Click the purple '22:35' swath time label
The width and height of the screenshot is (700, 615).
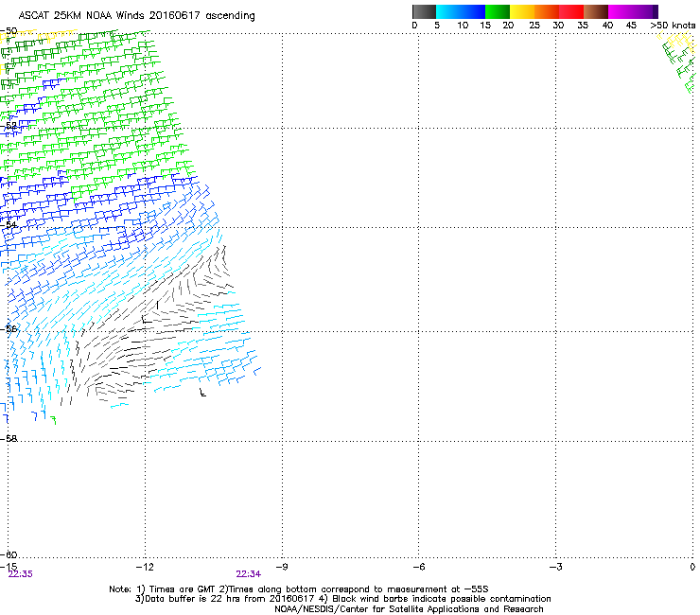[x=21, y=574]
